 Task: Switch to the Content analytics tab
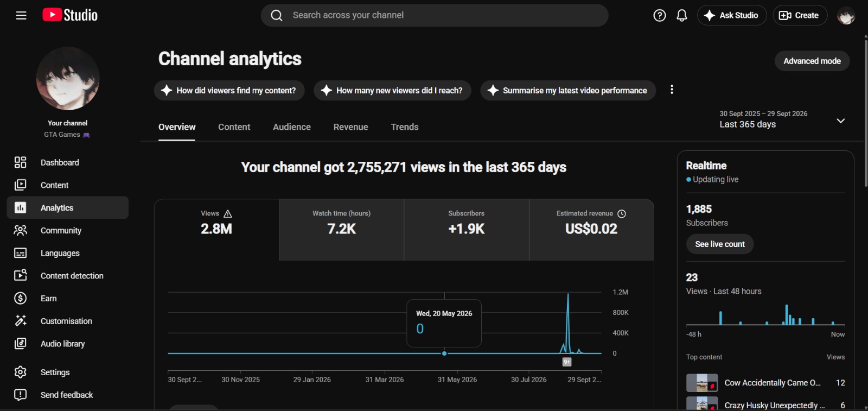tap(234, 127)
